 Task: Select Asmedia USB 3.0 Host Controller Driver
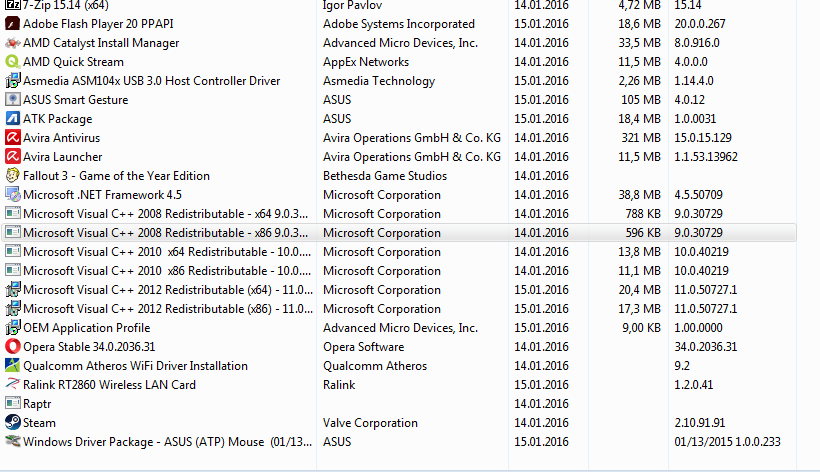[x=151, y=81]
